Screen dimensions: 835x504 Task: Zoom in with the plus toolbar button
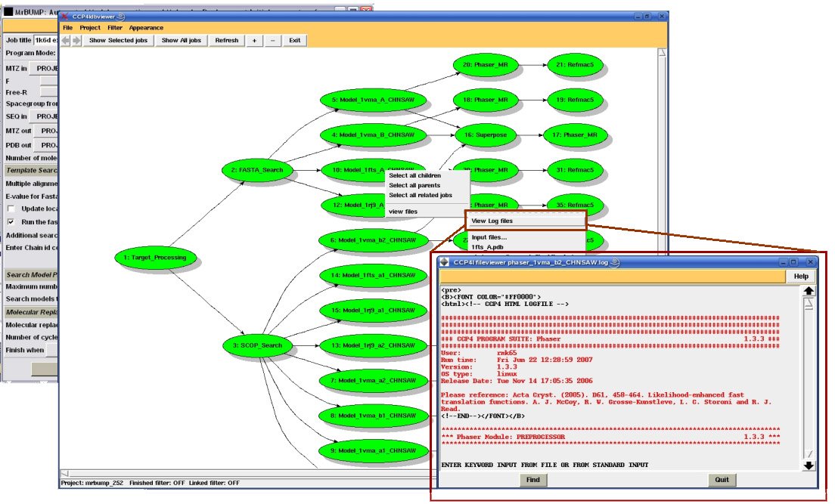click(x=255, y=41)
